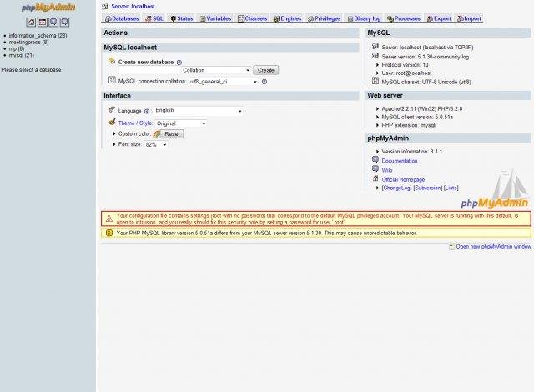Click the new window icon at bottom right
The image size is (534, 392).
(451, 246)
